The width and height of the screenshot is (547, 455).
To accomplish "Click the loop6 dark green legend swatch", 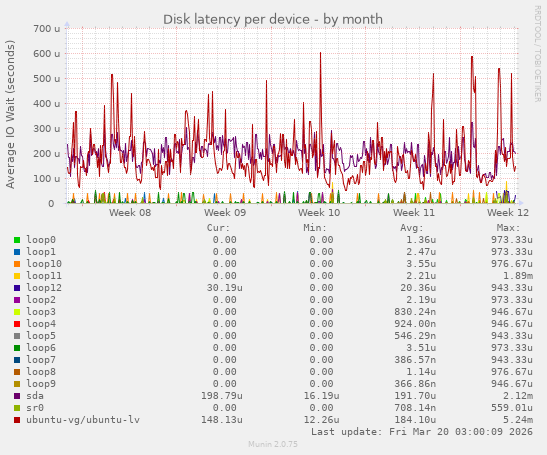I will pyautogui.click(x=17, y=348).
